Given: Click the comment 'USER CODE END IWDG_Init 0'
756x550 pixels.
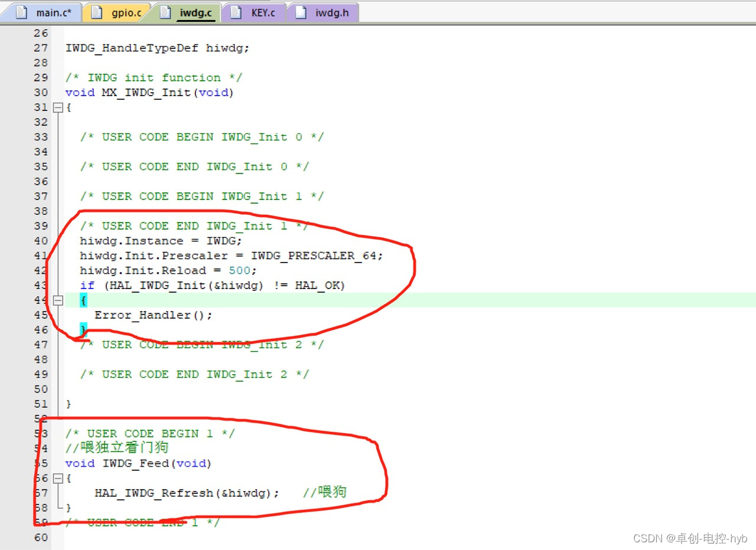Looking at the screenshot, I should [194, 167].
